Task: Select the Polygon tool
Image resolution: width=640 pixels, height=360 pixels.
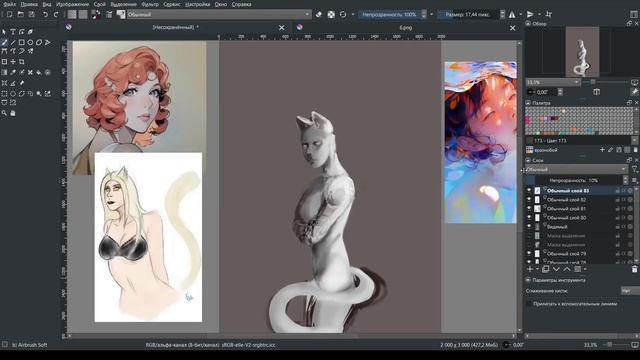Action: pyautogui.click(x=39, y=42)
